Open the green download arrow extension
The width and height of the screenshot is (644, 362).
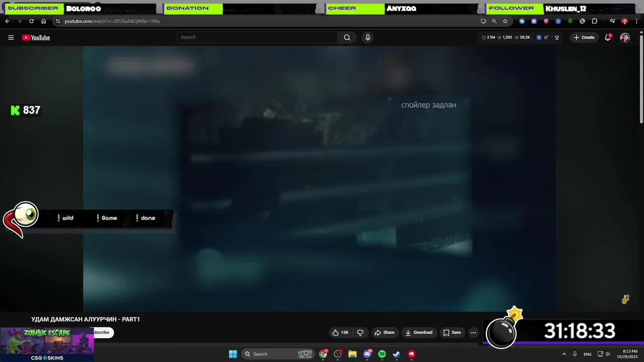tap(570, 21)
